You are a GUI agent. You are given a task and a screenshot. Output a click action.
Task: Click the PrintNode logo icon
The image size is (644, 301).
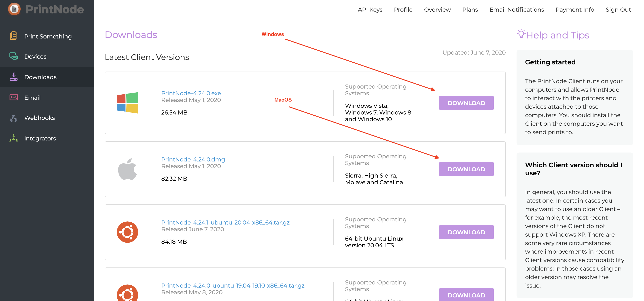[14, 9]
